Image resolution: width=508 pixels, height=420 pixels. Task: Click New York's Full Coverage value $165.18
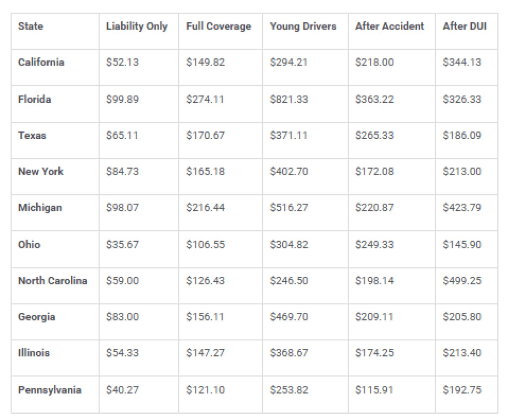click(x=205, y=172)
